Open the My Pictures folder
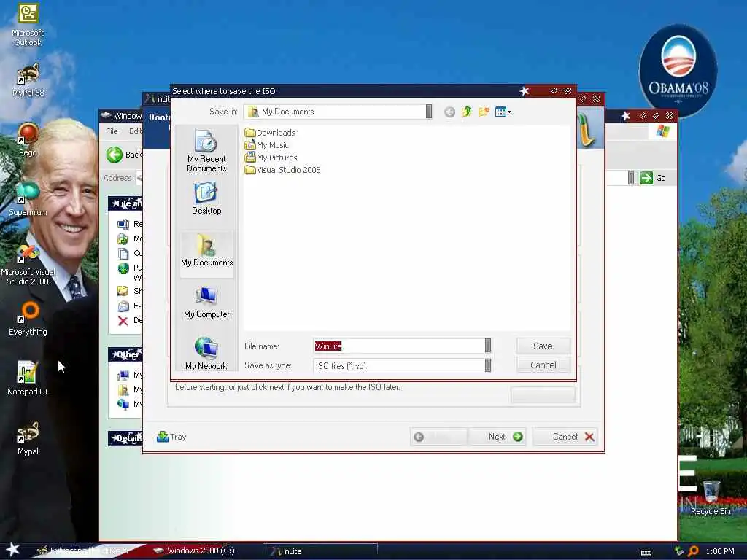 pos(271,157)
